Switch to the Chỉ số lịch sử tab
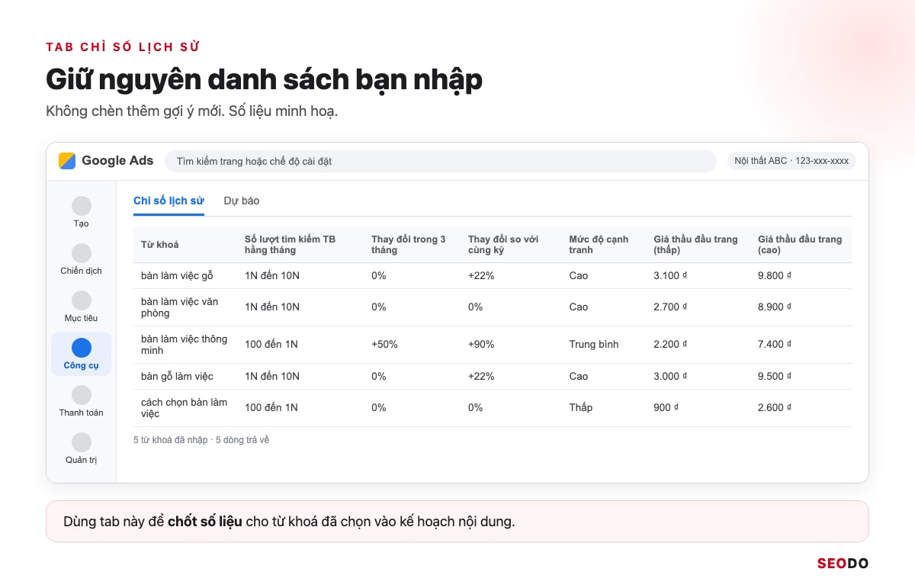 pyautogui.click(x=169, y=201)
